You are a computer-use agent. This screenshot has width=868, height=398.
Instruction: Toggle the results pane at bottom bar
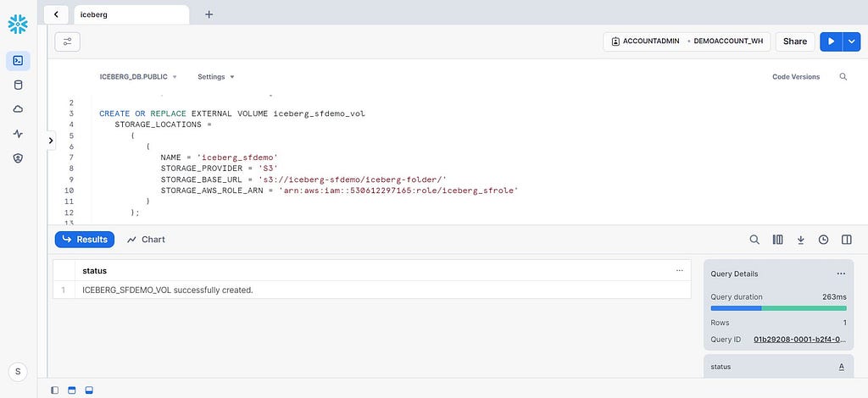[x=89, y=390]
